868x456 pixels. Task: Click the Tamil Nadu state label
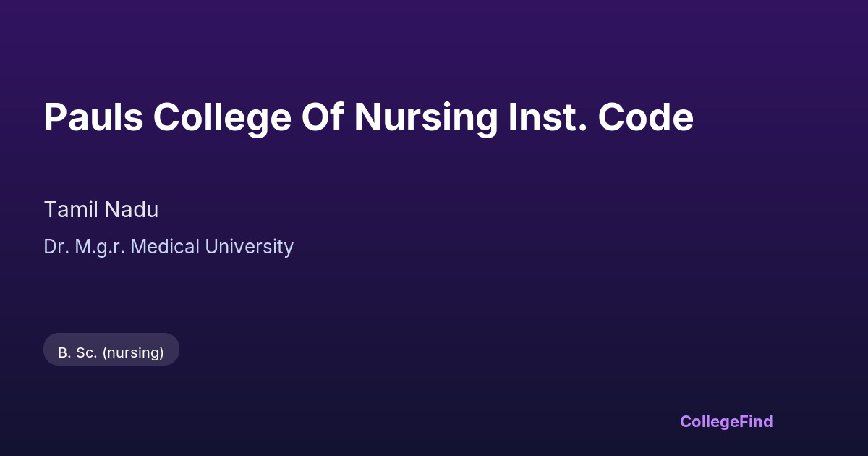[x=101, y=210]
